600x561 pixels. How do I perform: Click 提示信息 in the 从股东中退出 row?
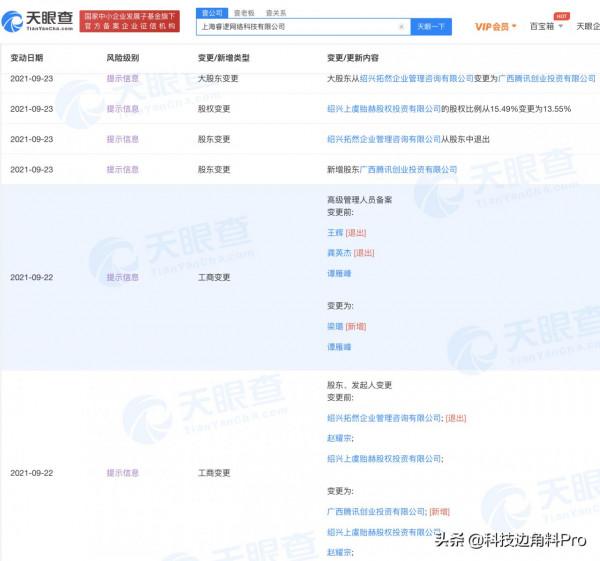(x=122, y=139)
